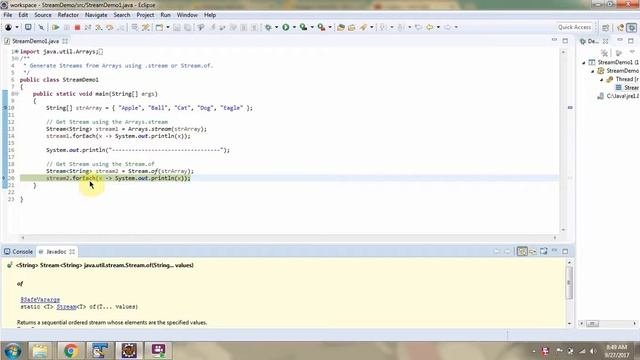Image resolution: width=640 pixels, height=360 pixels.
Task: Open the Navigate menu
Action: tap(96, 15)
